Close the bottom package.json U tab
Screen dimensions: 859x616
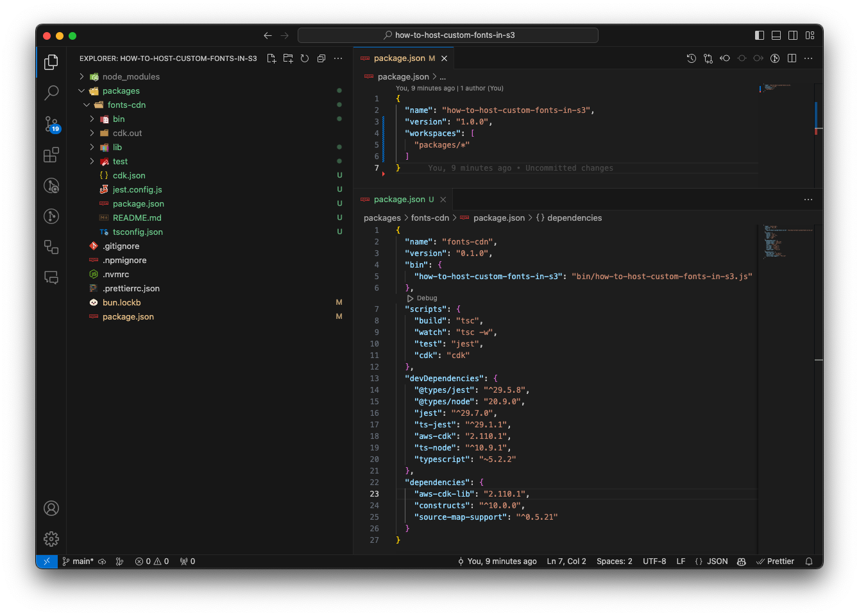[x=443, y=200]
